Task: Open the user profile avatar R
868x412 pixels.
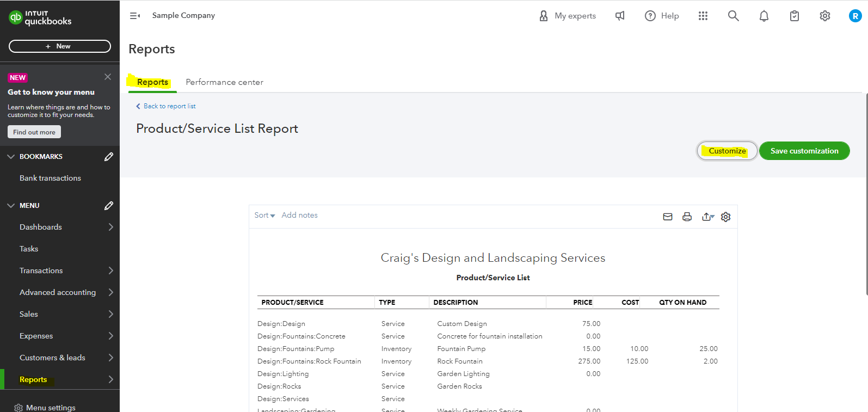Action: (855, 16)
